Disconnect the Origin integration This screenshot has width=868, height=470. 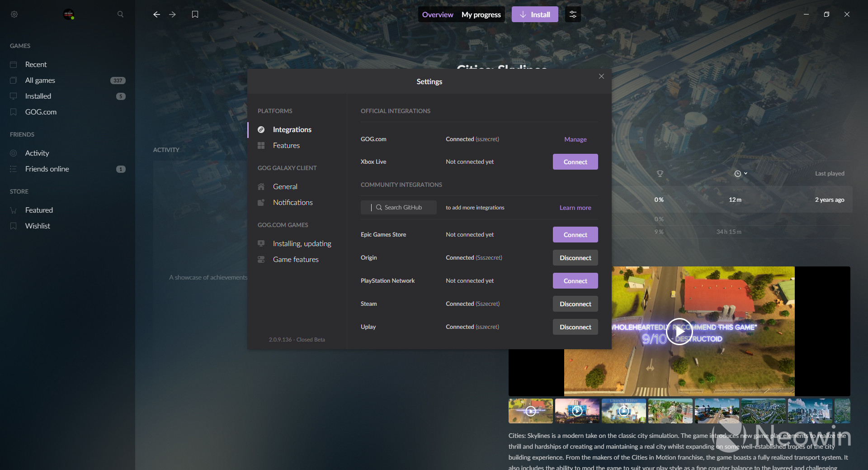(x=575, y=258)
